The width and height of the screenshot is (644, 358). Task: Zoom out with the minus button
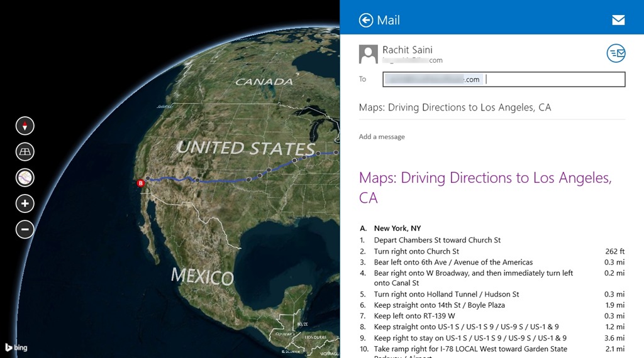click(x=25, y=229)
